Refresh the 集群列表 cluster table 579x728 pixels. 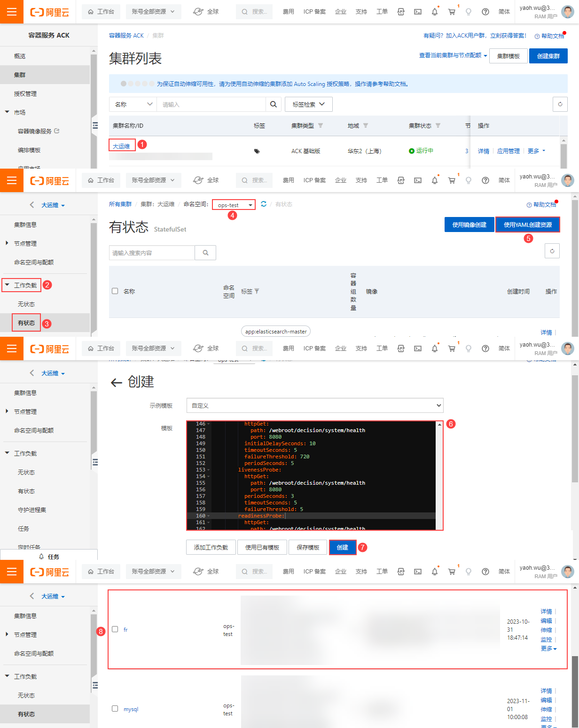(x=560, y=104)
